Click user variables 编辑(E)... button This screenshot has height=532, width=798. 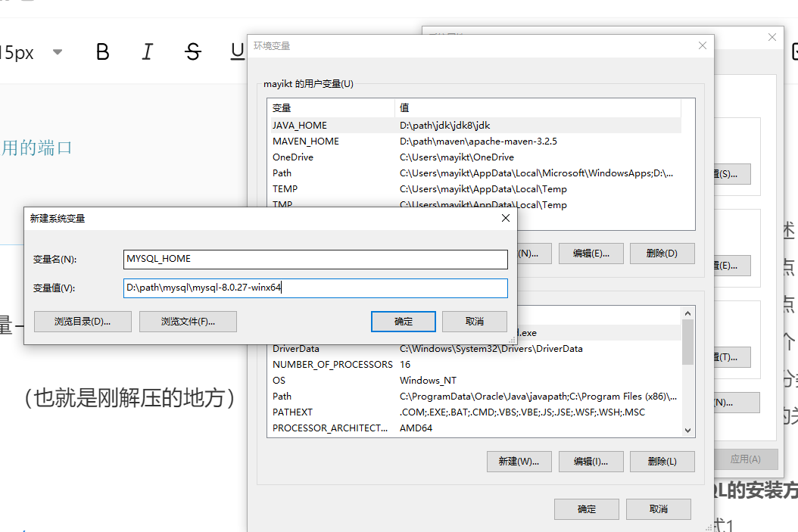coord(591,254)
